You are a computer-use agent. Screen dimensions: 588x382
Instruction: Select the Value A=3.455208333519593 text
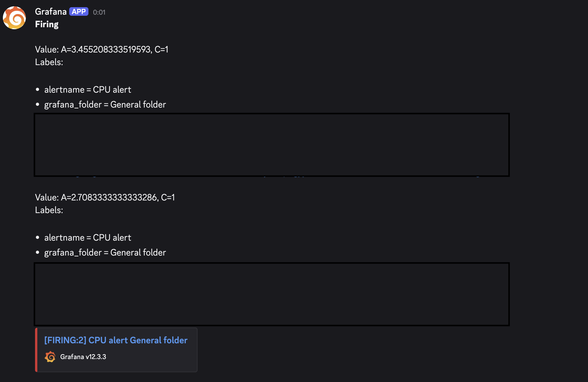(102, 49)
